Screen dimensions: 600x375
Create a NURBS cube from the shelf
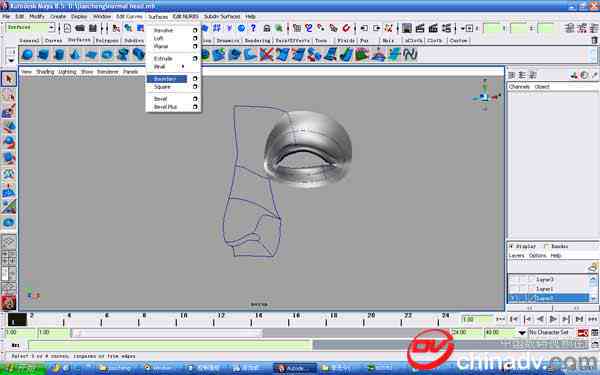pos(43,55)
